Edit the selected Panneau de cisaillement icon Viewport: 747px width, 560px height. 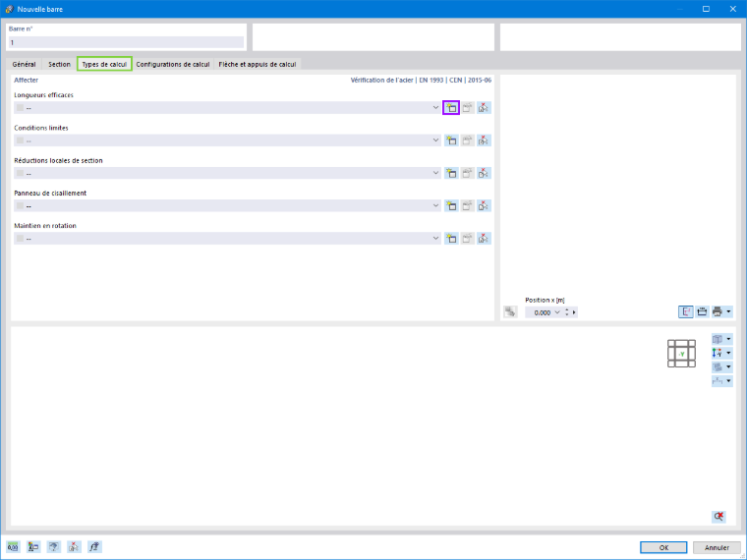pos(467,205)
